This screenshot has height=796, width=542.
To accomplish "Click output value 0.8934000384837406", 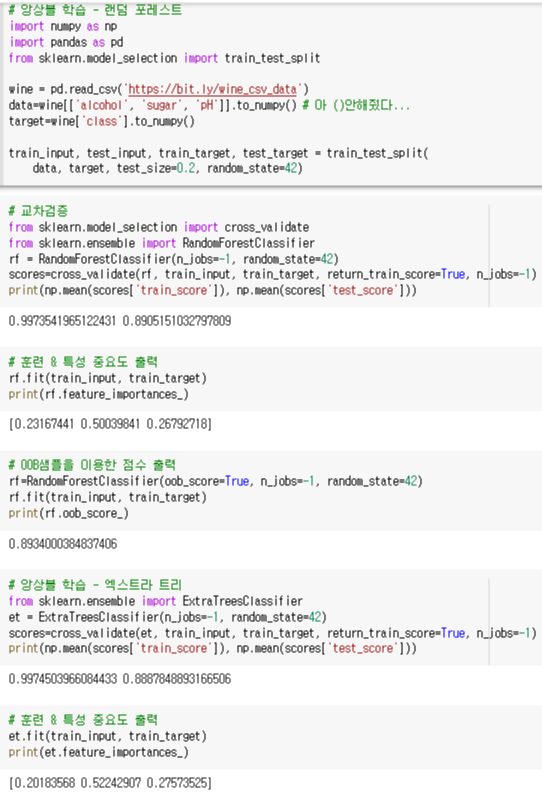I will 63,544.
